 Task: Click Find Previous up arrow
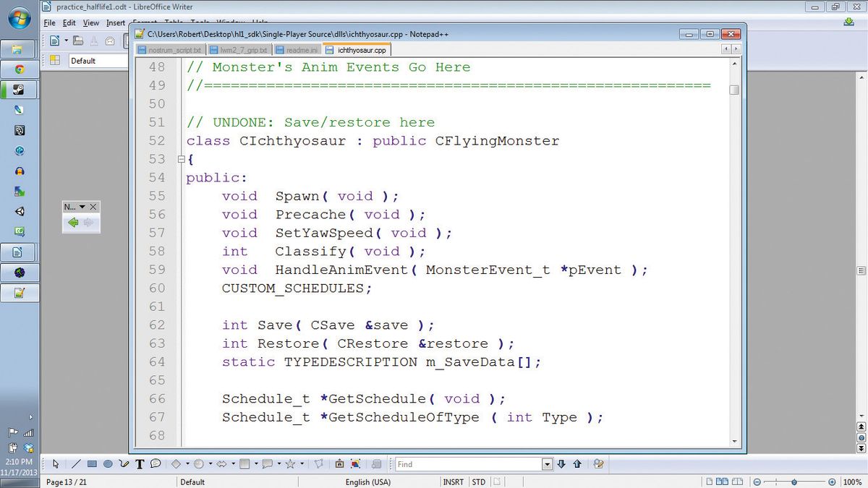(577, 464)
